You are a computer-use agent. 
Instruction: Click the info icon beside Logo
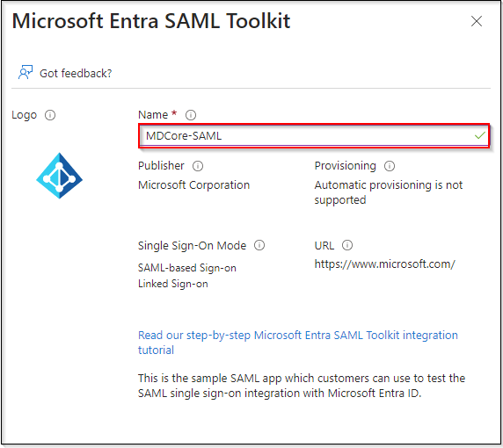pyautogui.click(x=50, y=115)
